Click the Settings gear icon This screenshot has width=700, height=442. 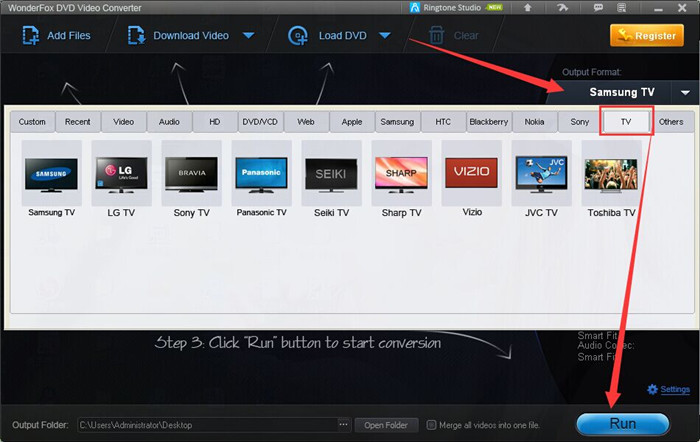coord(652,389)
